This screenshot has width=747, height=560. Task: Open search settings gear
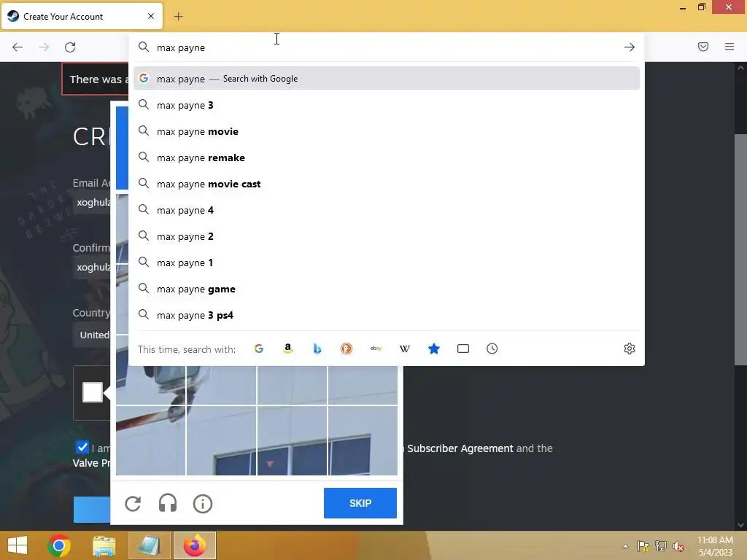tap(630, 349)
